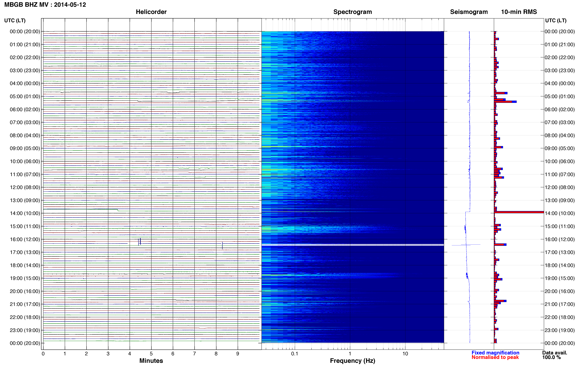Select the 'Seismogram' panel heading

click(x=469, y=12)
